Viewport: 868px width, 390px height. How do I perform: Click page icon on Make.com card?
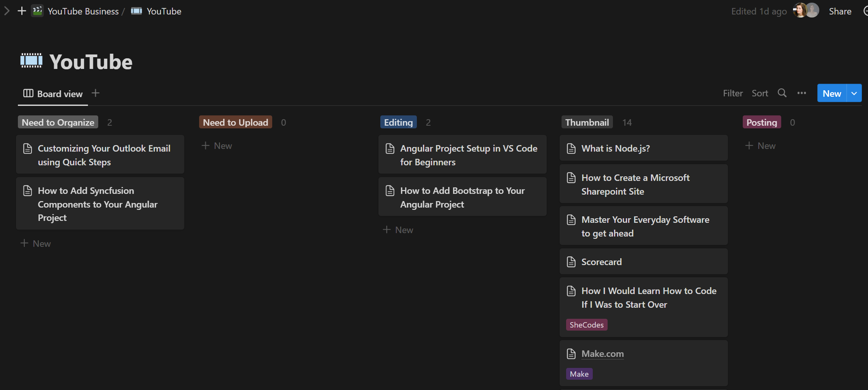pyautogui.click(x=571, y=354)
